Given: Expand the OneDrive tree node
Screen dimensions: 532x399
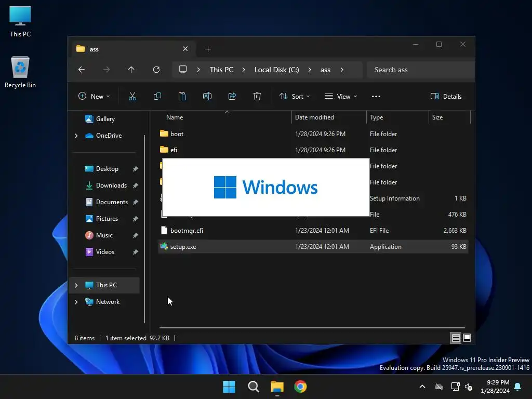Looking at the screenshot, I should point(76,136).
